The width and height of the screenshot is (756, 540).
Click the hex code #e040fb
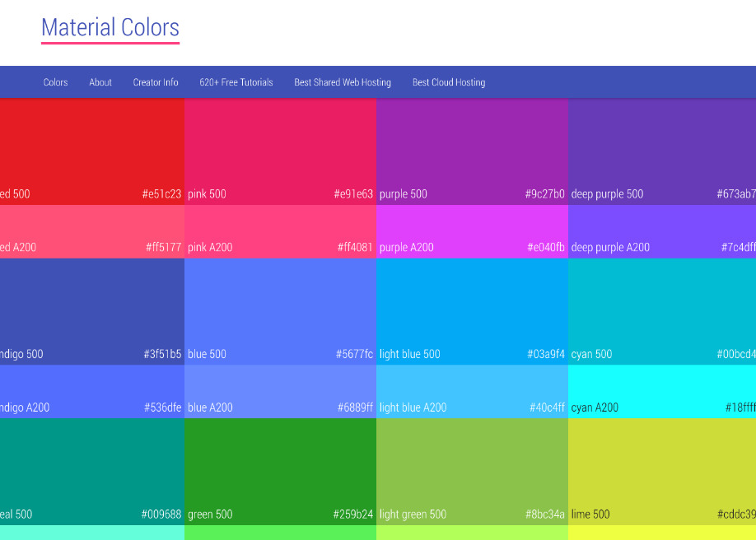(x=546, y=247)
